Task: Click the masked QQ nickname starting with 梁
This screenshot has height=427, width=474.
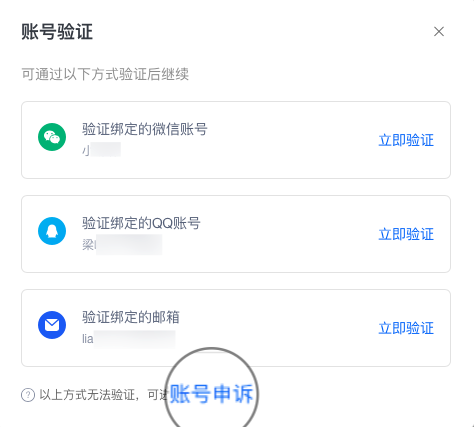Action: [122, 245]
